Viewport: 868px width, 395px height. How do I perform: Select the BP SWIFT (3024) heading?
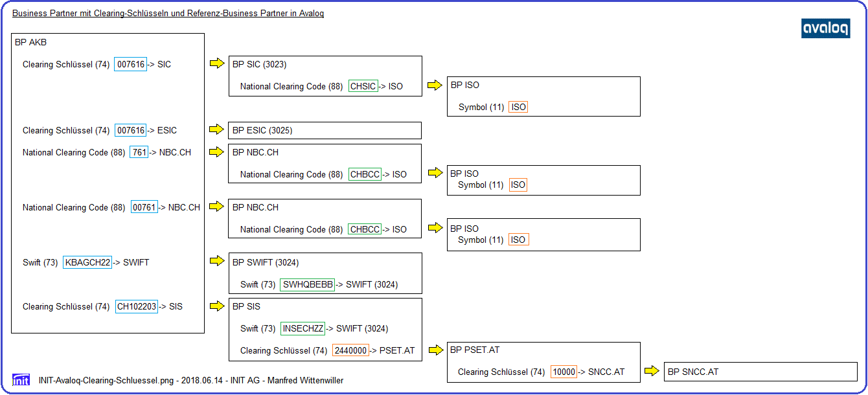pos(266,262)
